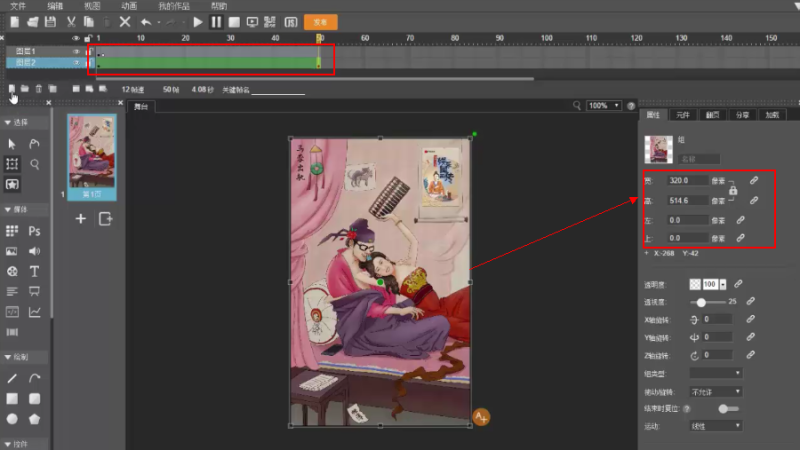
Task: Create a new file from the toolbar
Action: pyautogui.click(x=14, y=22)
